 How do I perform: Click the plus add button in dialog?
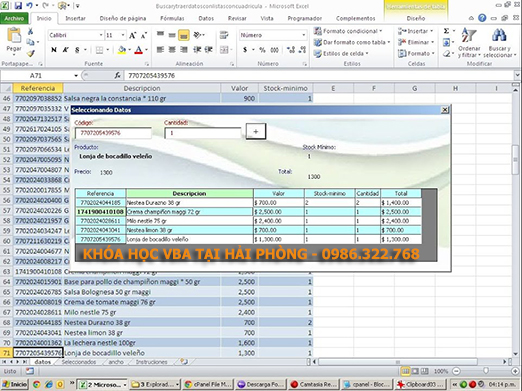256,131
